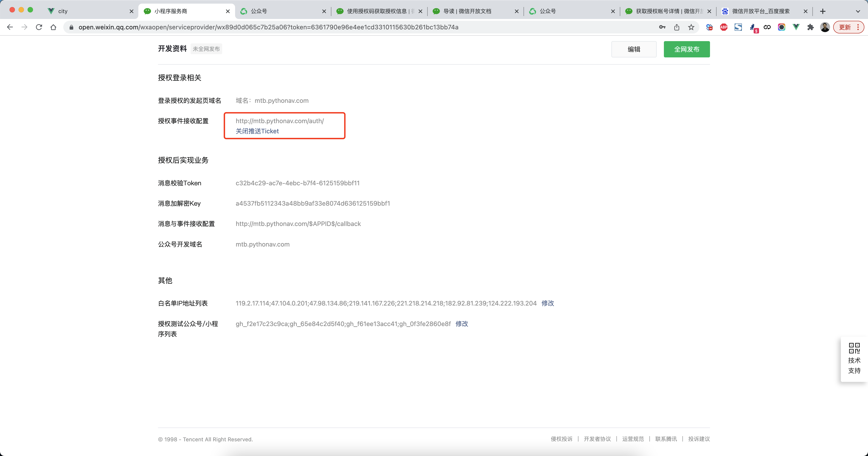Open the 技术支持 QR code widget
This screenshot has width=868, height=456.
(x=854, y=359)
